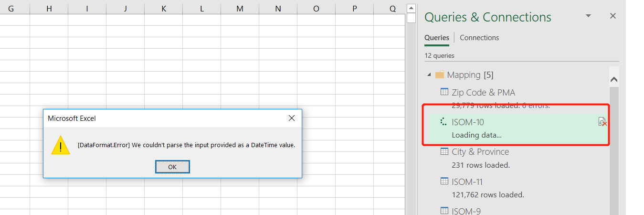Close the Microsoft Excel error dialog
Screen dimensions: 644x215
(x=292, y=118)
